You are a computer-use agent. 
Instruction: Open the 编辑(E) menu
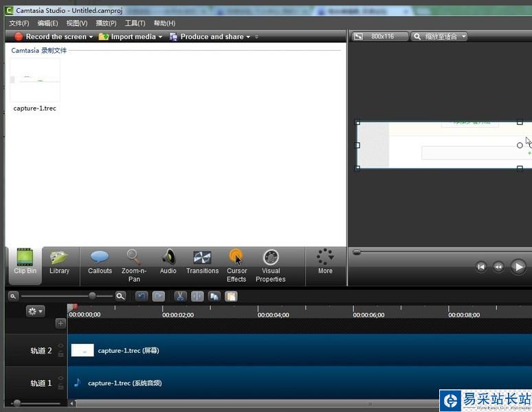(x=47, y=23)
